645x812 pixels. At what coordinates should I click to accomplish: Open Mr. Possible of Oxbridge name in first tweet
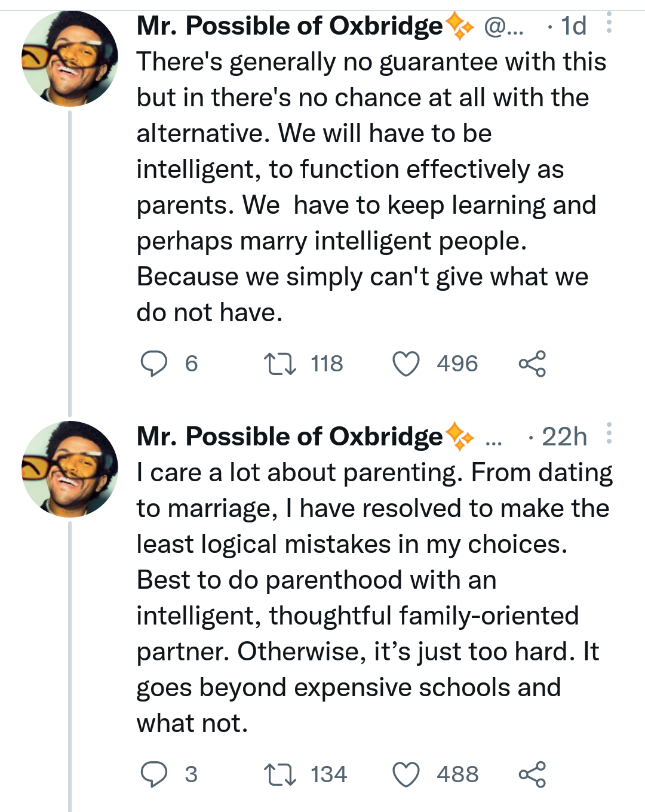tap(290, 26)
